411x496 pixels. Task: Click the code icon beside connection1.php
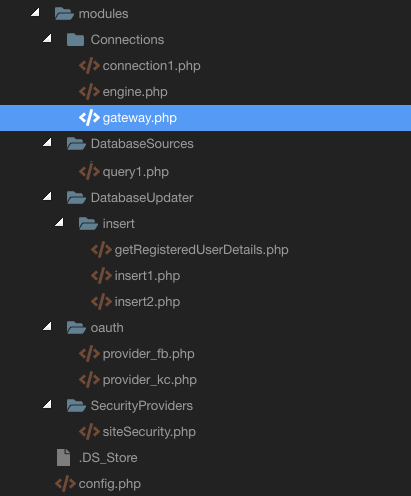point(89,66)
